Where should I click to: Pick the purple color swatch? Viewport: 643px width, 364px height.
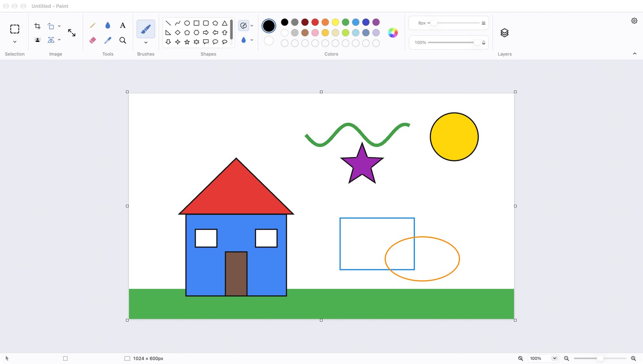pyautogui.click(x=376, y=22)
